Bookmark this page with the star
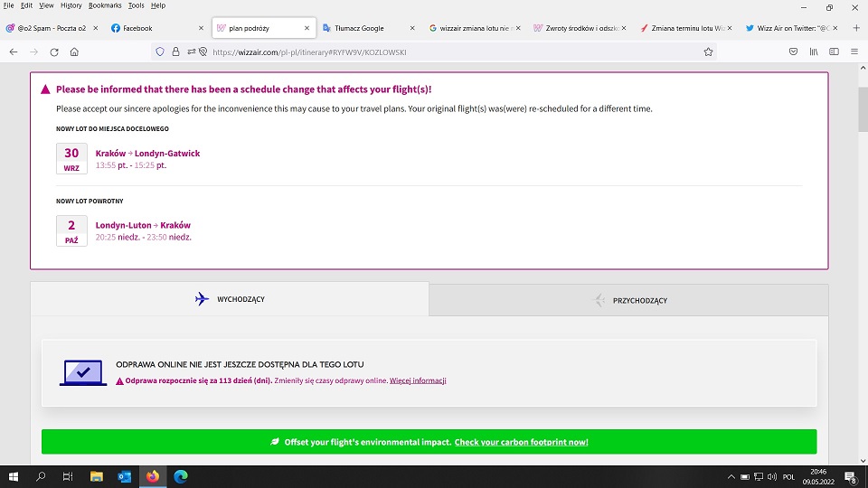868x488 pixels. tap(708, 52)
